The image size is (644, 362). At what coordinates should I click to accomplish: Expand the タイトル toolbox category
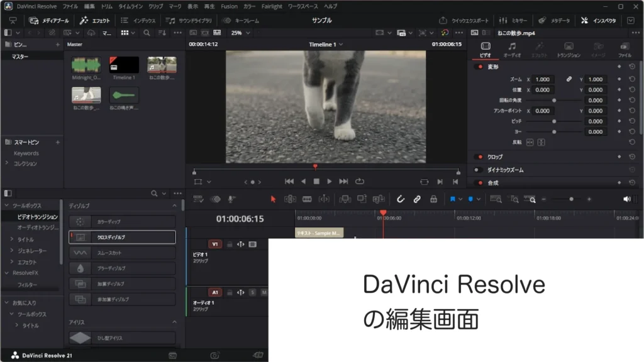pos(12,239)
